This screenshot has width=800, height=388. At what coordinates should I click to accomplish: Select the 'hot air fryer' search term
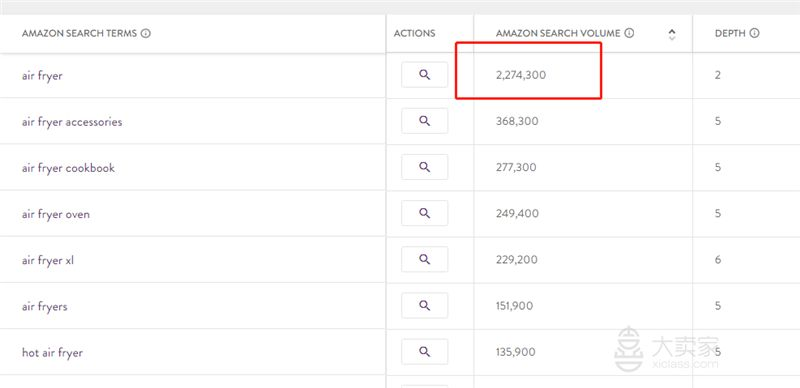[x=52, y=352]
